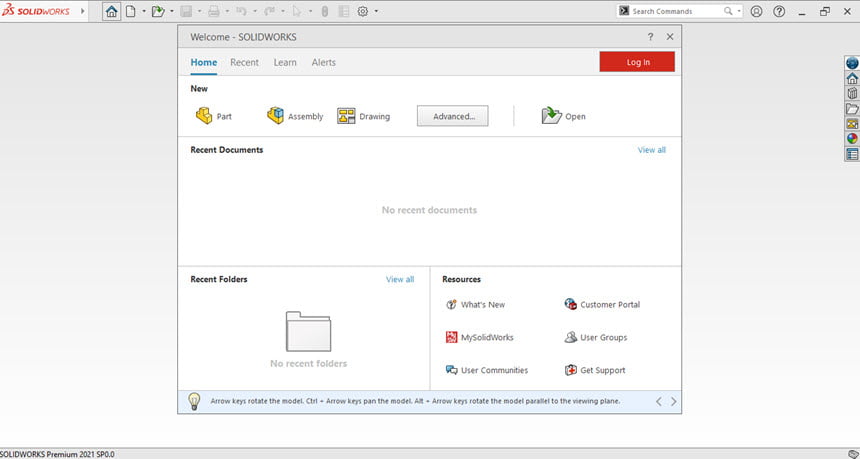Click the Welcome dialog help question mark
Screen dimensions: 860x459
coord(650,37)
